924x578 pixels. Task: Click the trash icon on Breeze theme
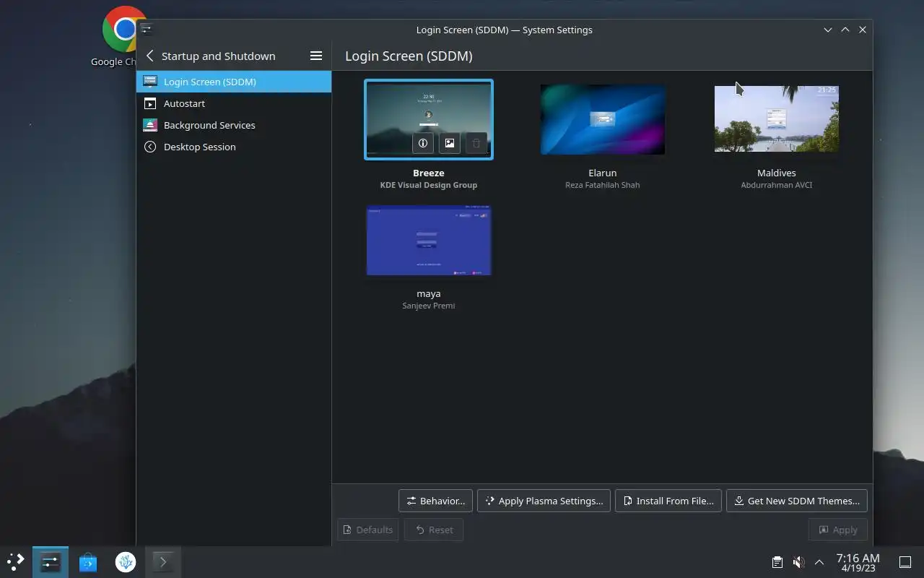point(476,143)
